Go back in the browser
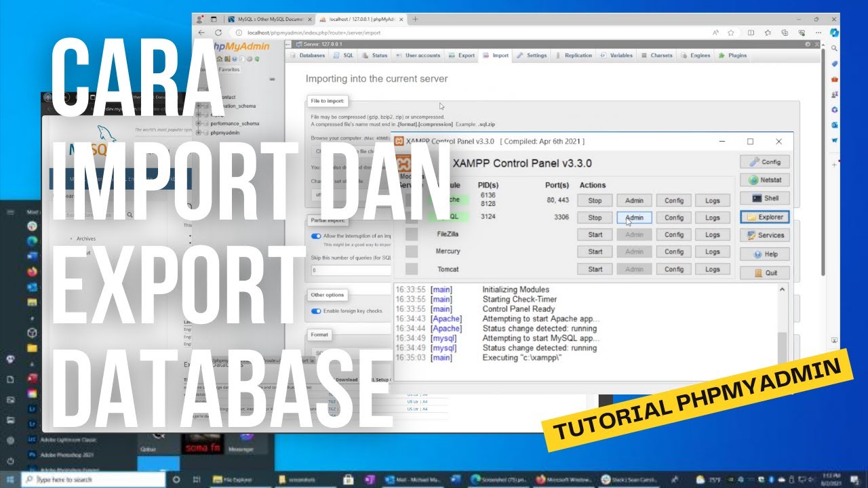 [201, 33]
